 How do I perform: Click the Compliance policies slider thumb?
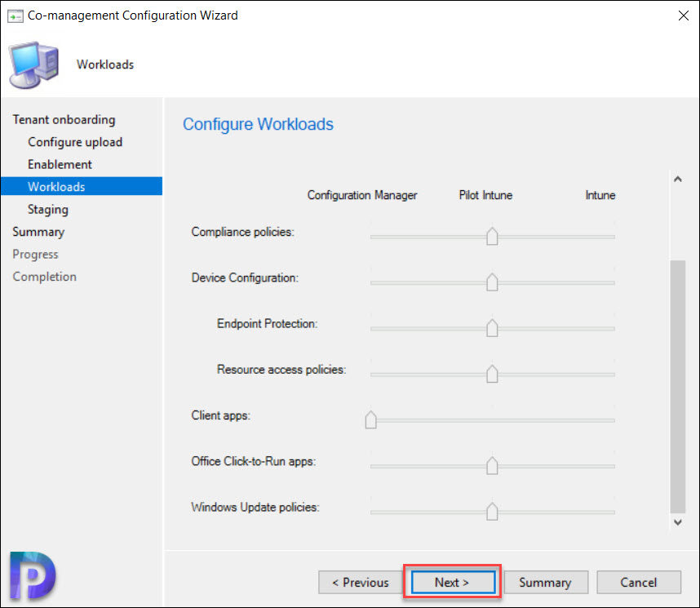pyautogui.click(x=492, y=237)
